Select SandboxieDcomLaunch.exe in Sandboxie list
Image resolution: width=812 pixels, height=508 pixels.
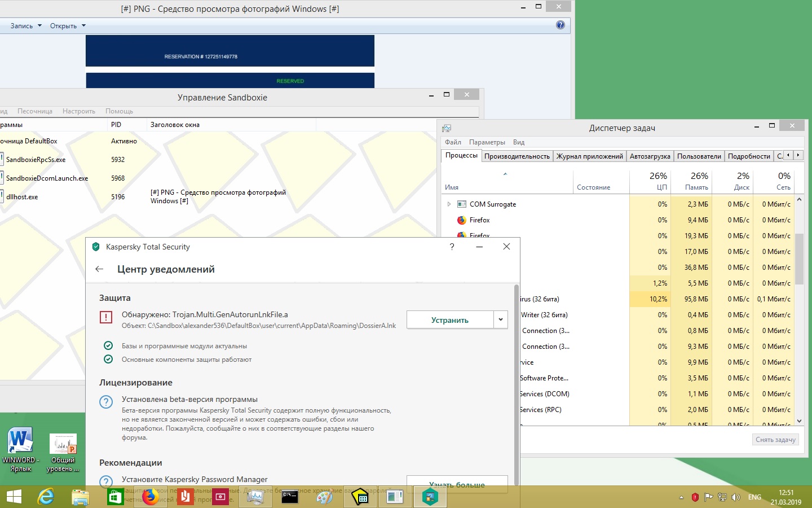[x=47, y=178]
